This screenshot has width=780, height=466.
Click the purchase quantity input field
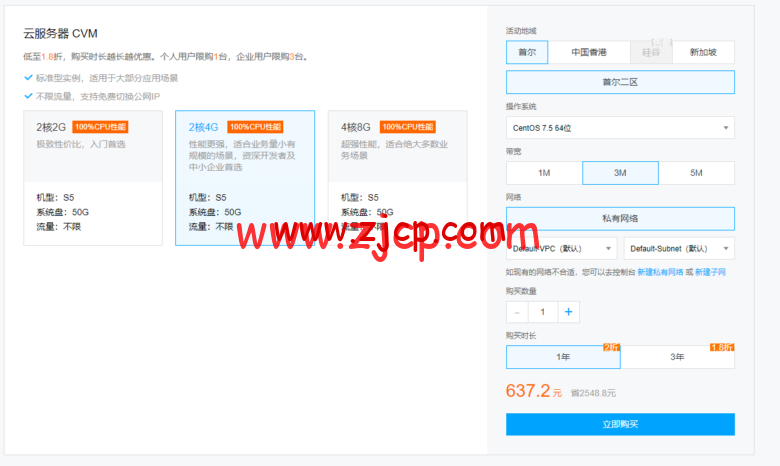(543, 312)
